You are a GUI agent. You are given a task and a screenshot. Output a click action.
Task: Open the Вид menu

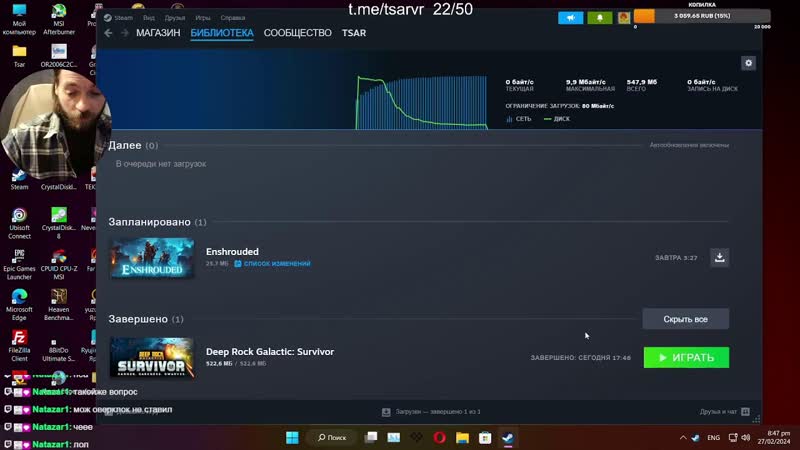[148, 18]
